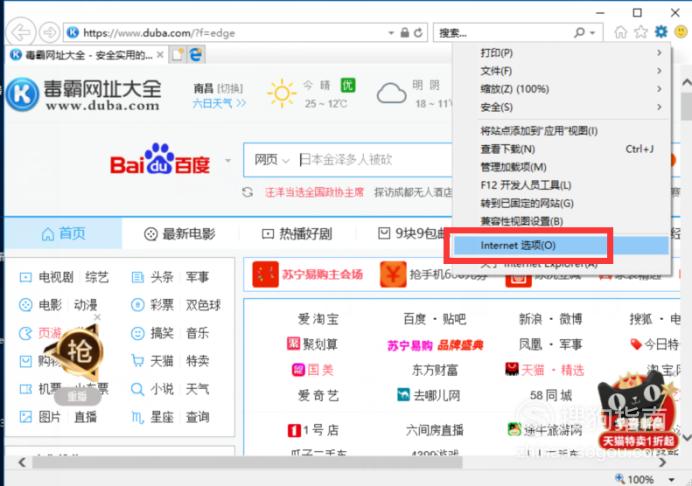Screen dimensions: 692x486
Task: Open the 百度·贴吧 site link
Action: tap(435, 319)
